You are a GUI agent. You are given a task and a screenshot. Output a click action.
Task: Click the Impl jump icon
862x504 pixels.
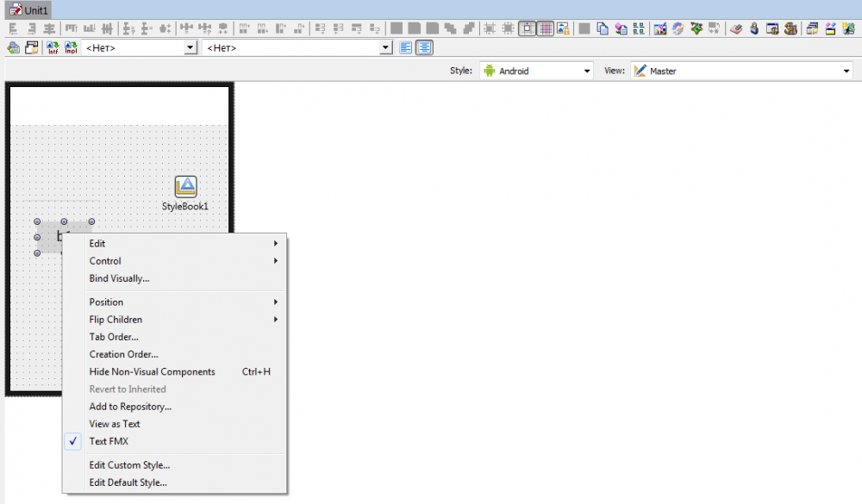pyautogui.click(x=71, y=48)
